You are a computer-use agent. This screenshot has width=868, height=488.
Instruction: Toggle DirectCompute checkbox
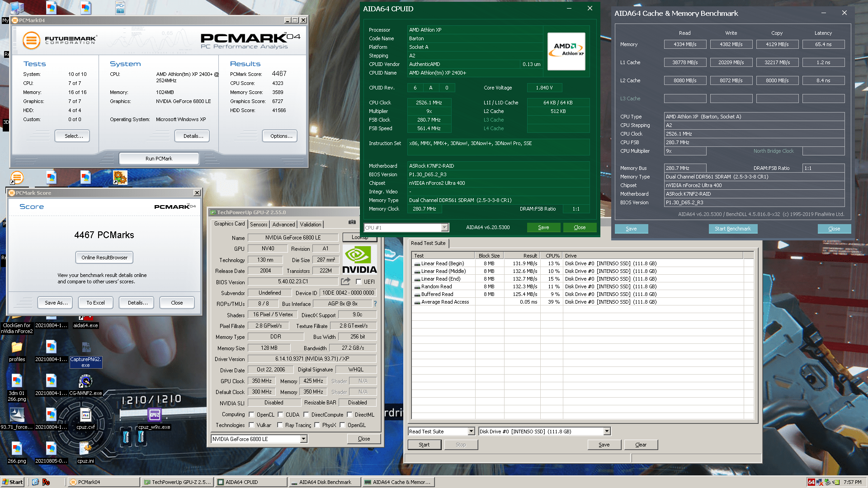[306, 414]
